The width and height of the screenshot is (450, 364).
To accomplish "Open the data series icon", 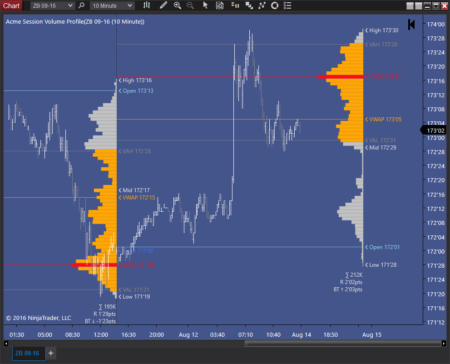I will click(x=235, y=5).
